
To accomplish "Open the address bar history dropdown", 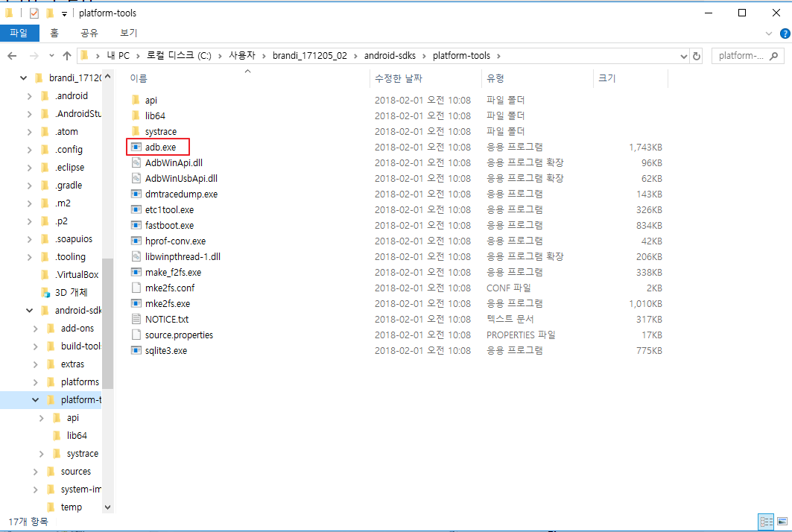I will point(684,56).
